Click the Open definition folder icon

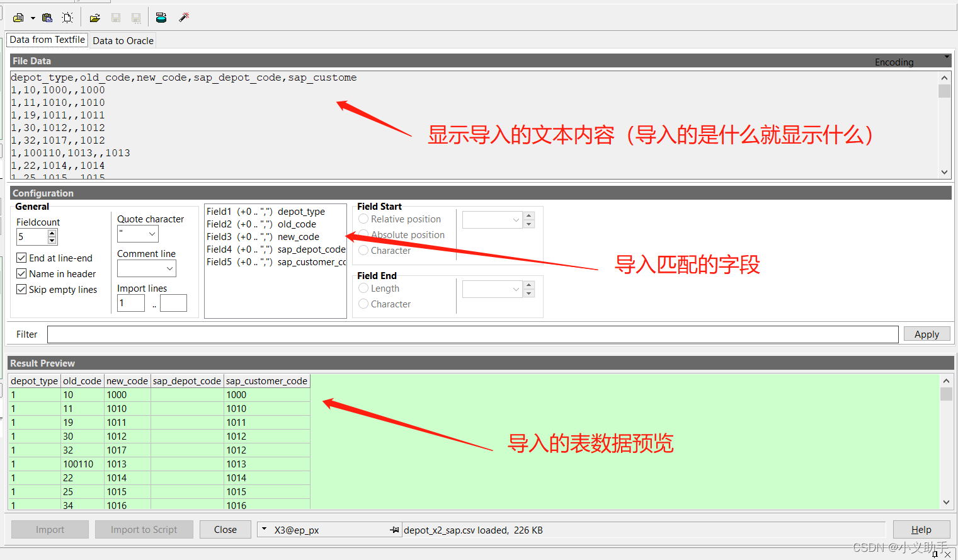click(95, 18)
